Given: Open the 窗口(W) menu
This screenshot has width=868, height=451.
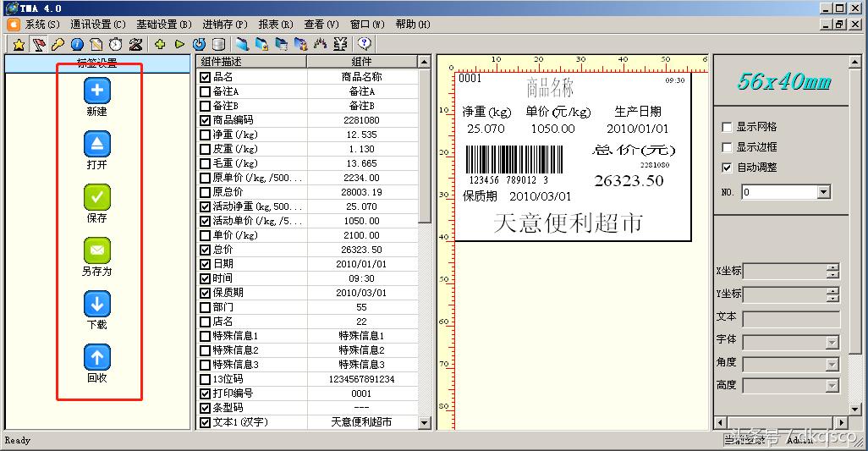Looking at the screenshot, I should [x=367, y=25].
